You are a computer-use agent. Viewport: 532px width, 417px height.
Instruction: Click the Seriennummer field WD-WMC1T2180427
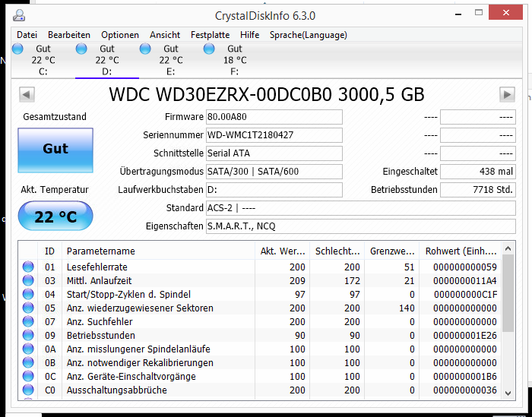point(274,135)
